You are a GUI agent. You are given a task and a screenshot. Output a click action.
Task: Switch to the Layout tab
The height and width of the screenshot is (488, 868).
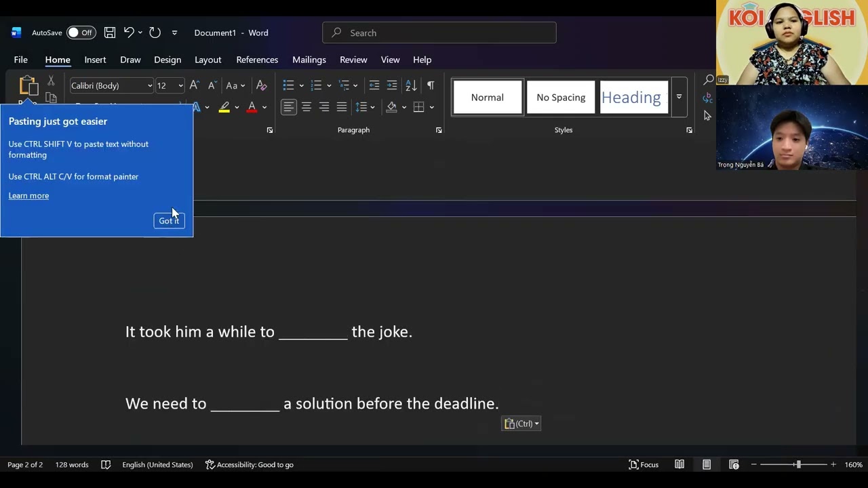pos(208,60)
